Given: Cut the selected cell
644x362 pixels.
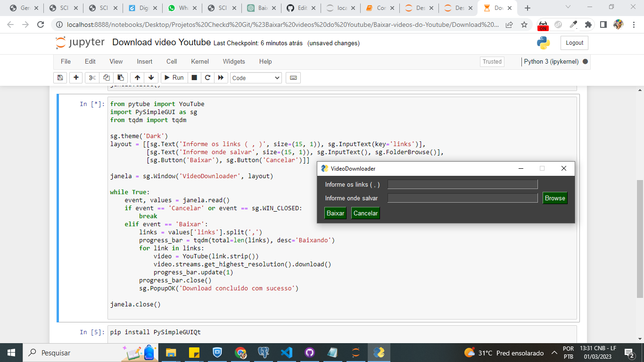Looking at the screenshot, I should pyautogui.click(x=91, y=77).
